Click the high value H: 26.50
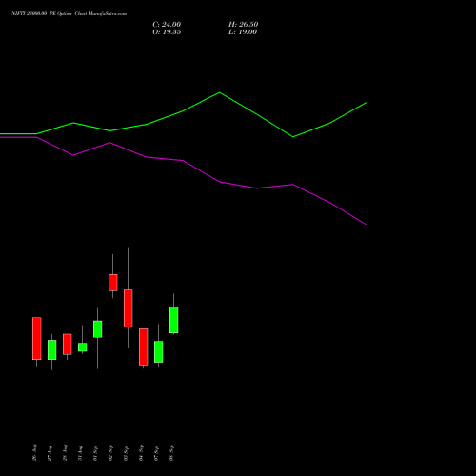 243,25
